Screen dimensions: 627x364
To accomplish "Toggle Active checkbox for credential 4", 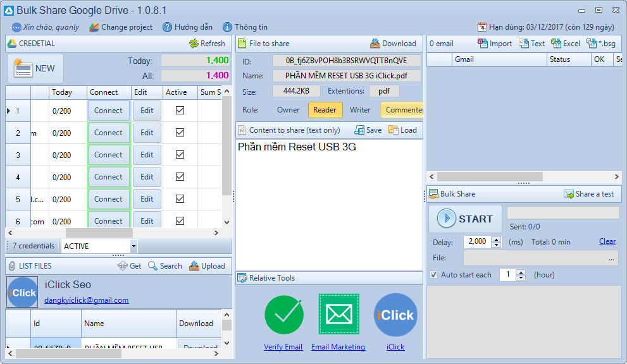I will 180,176.
